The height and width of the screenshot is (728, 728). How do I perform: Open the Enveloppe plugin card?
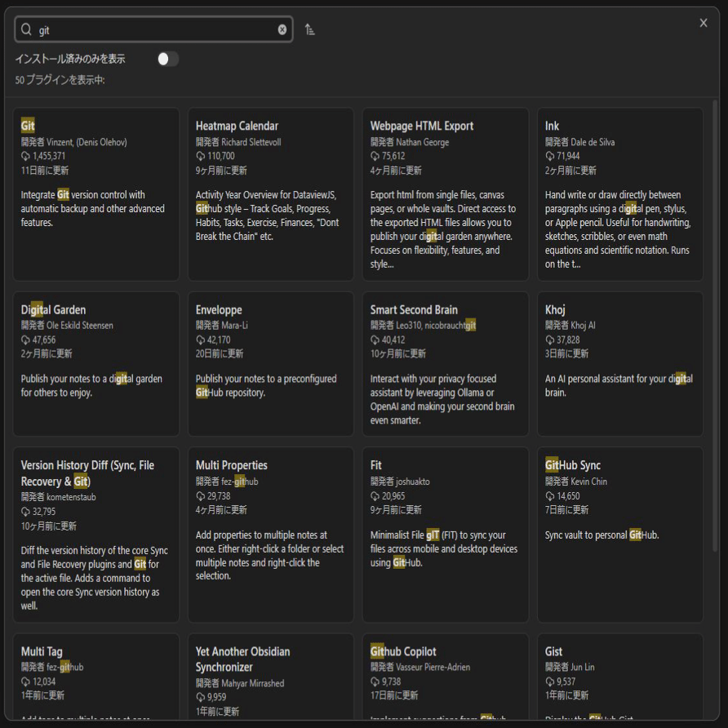[271, 363]
